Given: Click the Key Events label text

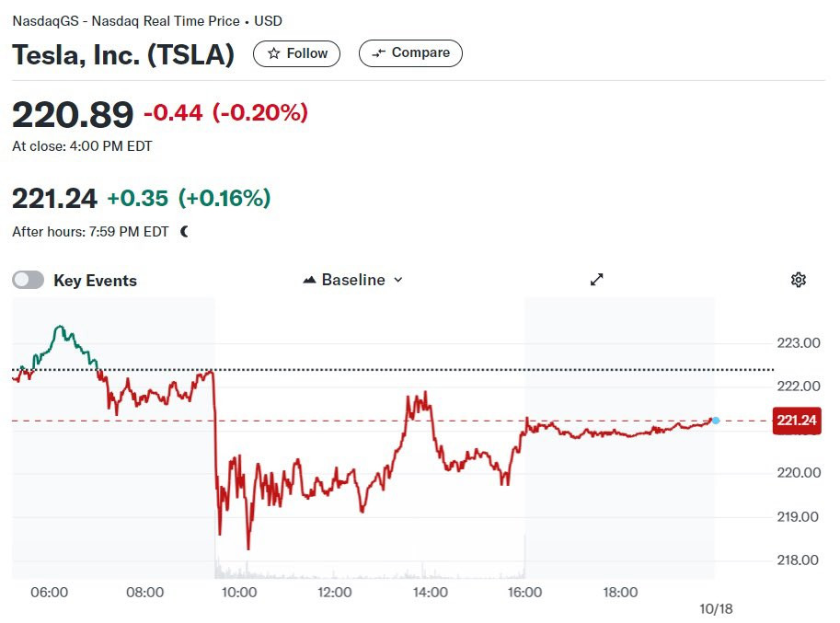Looking at the screenshot, I should tap(96, 281).
